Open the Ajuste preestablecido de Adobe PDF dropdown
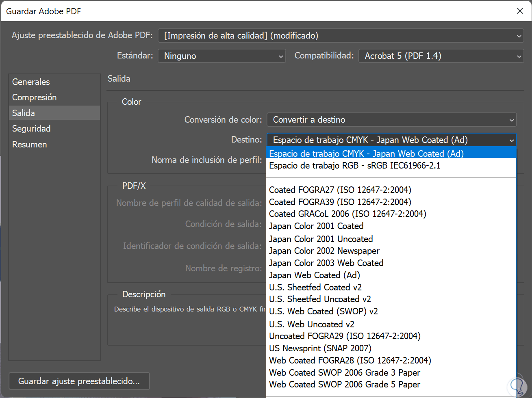This screenshot has width=532, height=398. coord(341,36)
